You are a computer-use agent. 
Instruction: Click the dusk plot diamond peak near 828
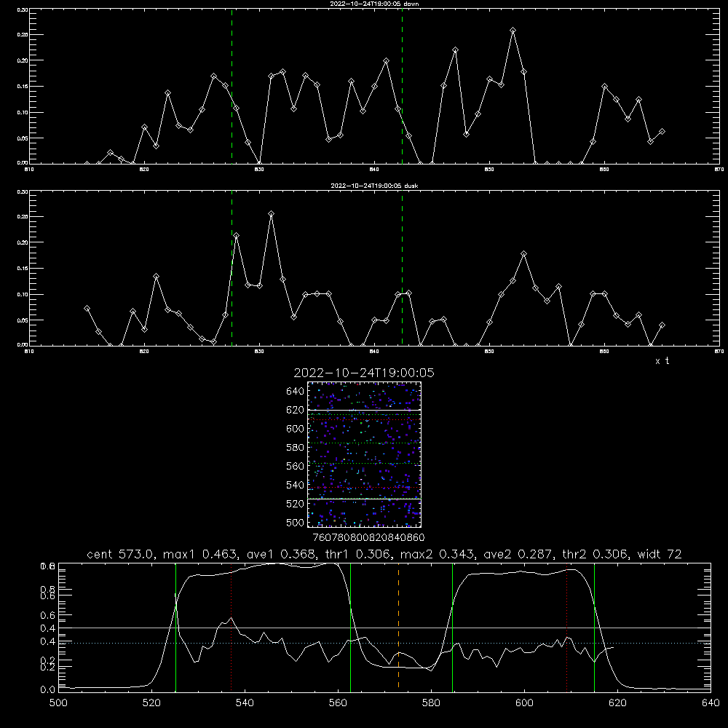[237, 236]
